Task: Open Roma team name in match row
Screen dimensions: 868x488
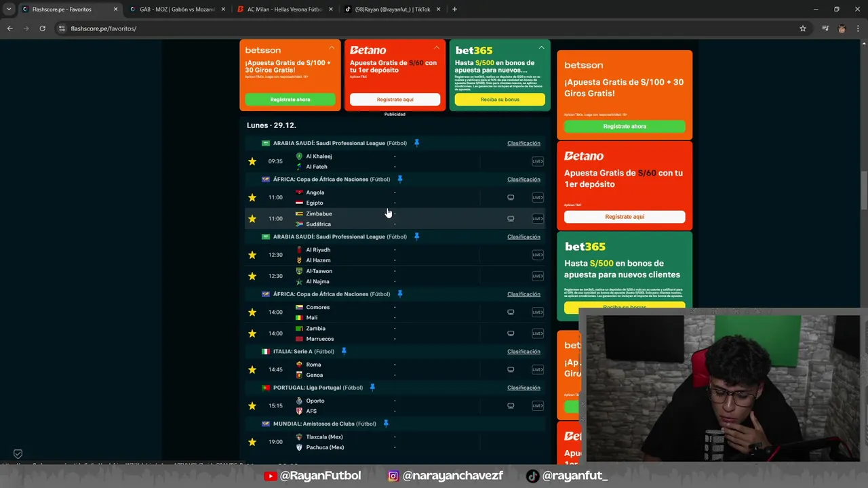Action: pos(313,365)
